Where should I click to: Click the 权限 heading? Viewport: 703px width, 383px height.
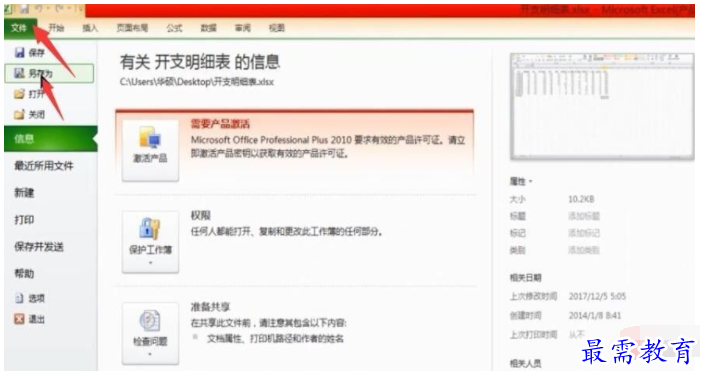[200, 215]
